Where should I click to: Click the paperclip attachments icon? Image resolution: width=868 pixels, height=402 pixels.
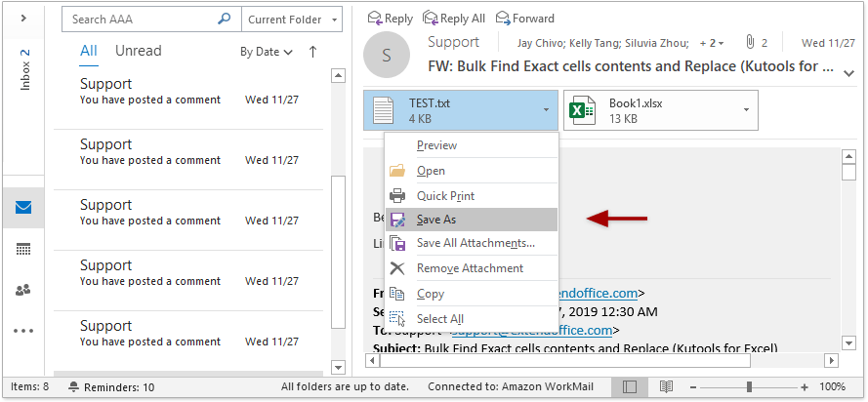[x=749, y=43]
